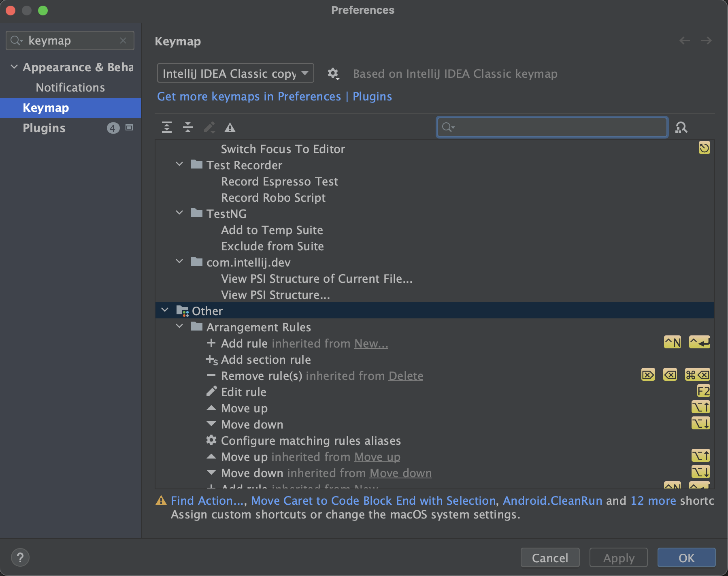This screenshot has height=576, width=728.
Task: Collapse the Arrangement Rules group
Action: tap(179, 326)
